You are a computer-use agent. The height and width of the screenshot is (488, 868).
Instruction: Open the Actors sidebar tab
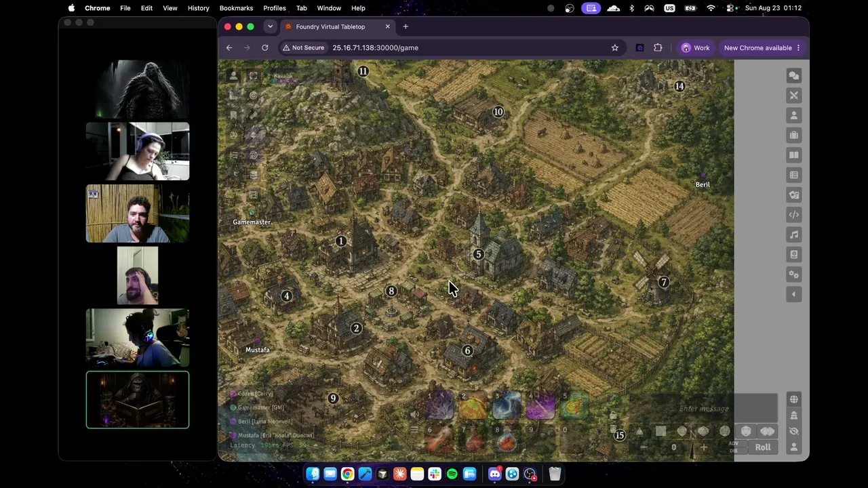[x=793, y=115]
